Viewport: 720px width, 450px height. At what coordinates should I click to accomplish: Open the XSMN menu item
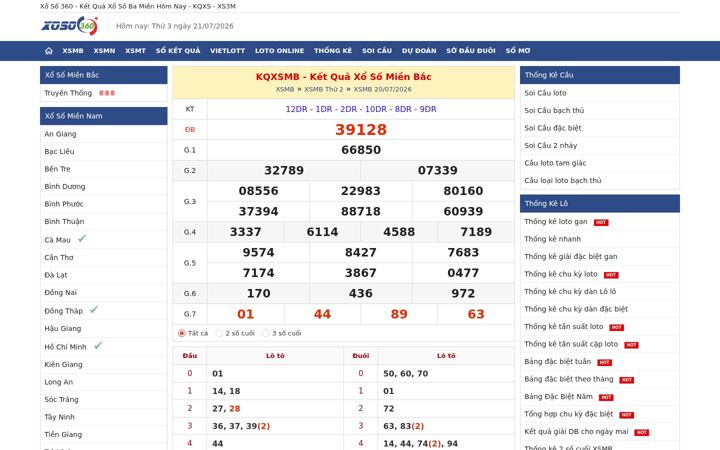click(x=104, y=51)
